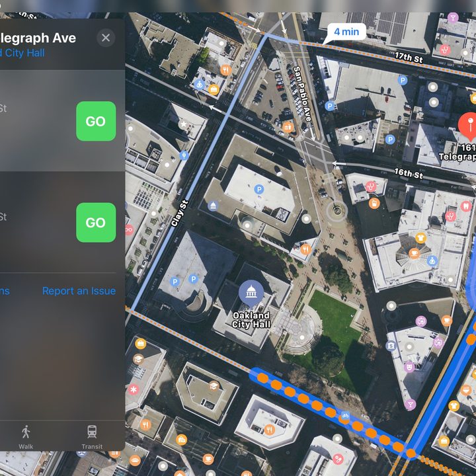Select the pink pill pharmacy marker at the bottom
Screen dimensions: 476x476
click(338, 459)
